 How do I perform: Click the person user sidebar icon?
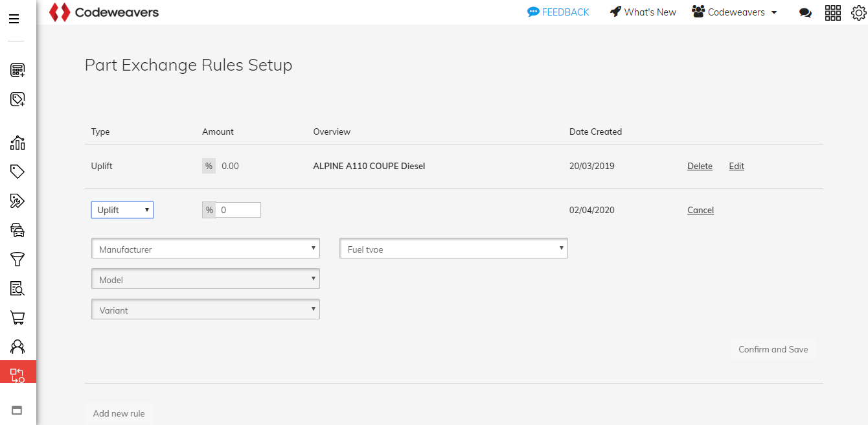[x=17, y=347]
